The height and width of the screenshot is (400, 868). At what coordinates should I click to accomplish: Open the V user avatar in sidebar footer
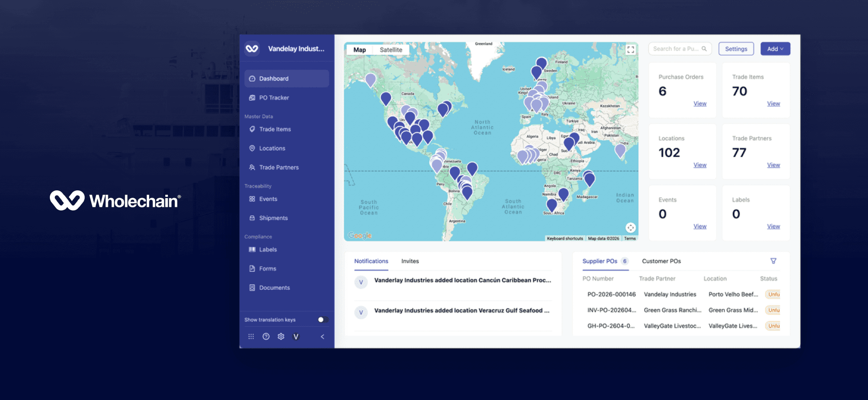(x=296, y=336)
